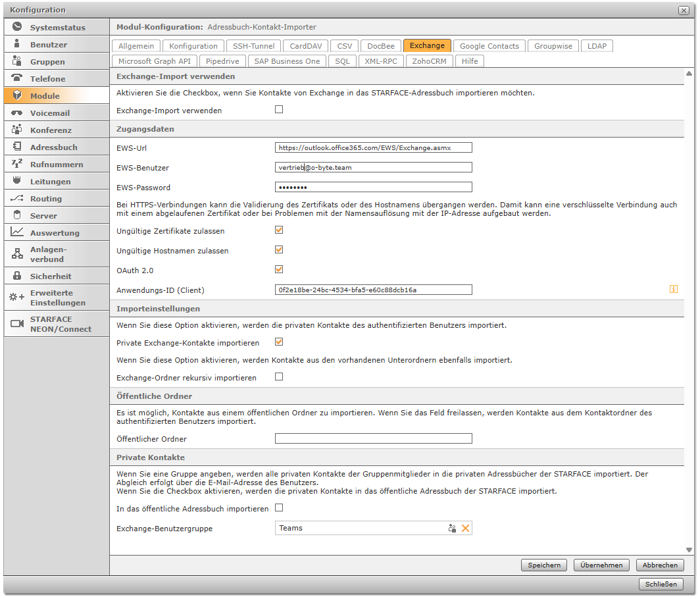Click the Auswertung chart icon

(17, 232)
